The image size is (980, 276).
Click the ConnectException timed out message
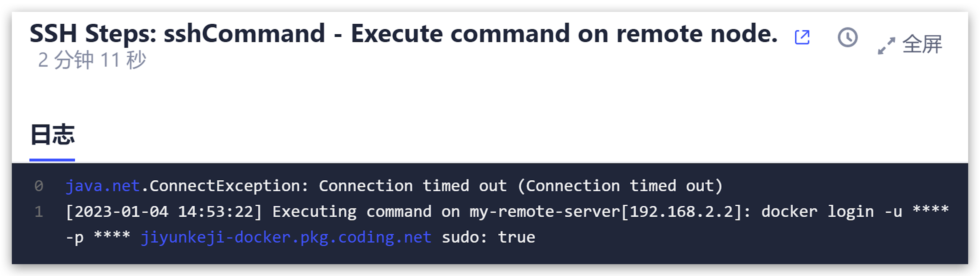(394, 186)
